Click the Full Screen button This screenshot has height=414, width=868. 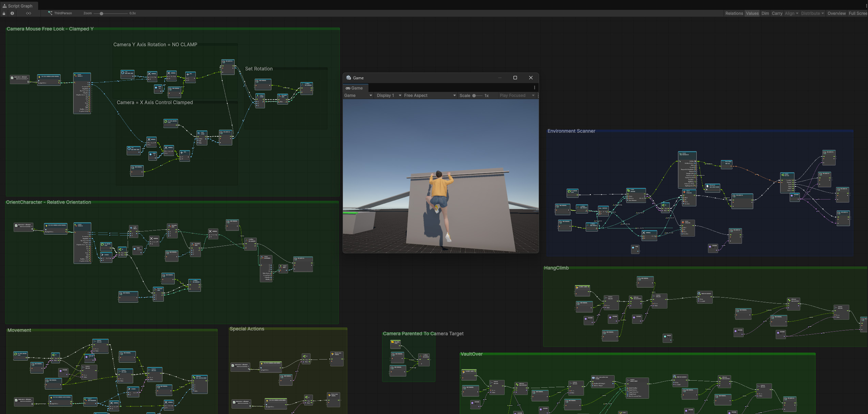tap(857, 13)
